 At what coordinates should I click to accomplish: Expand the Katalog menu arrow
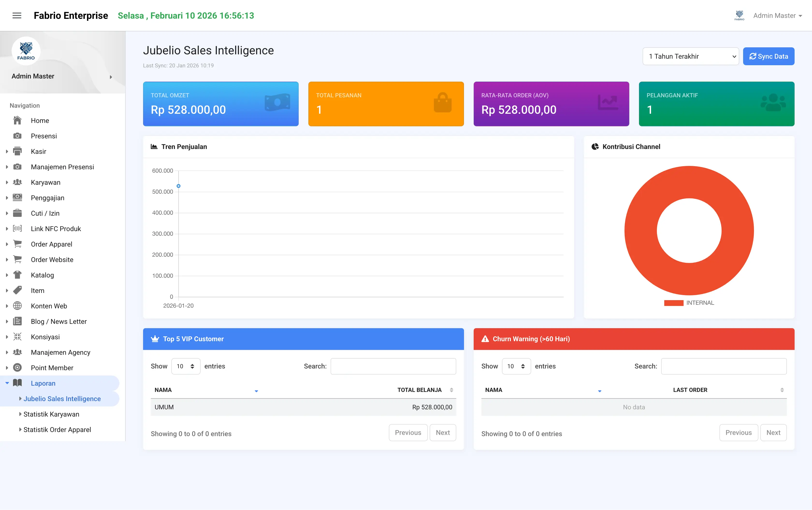point(7,275)
